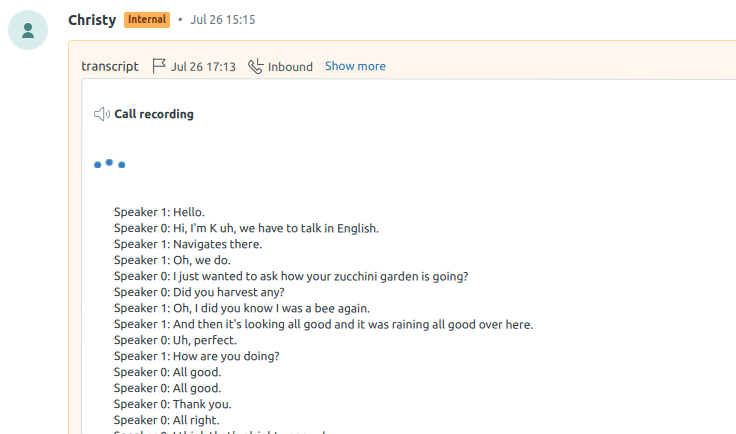Click Christy's user avatar icon
The width and height of the screenshot is (736, 434).
pos(28,30)
